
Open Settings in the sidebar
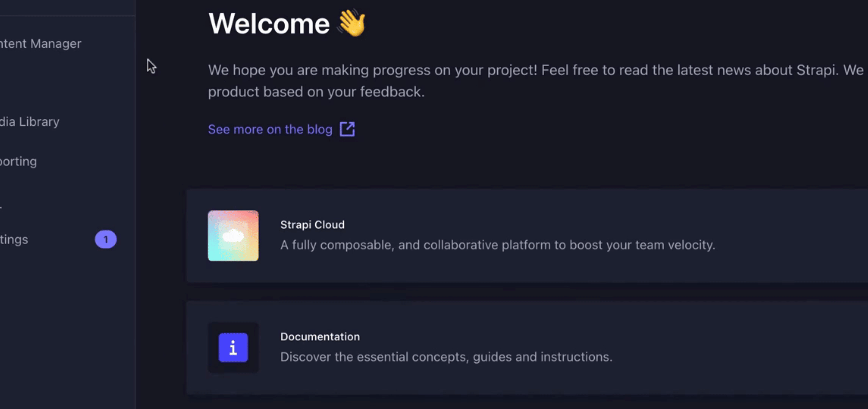[14, 239]
